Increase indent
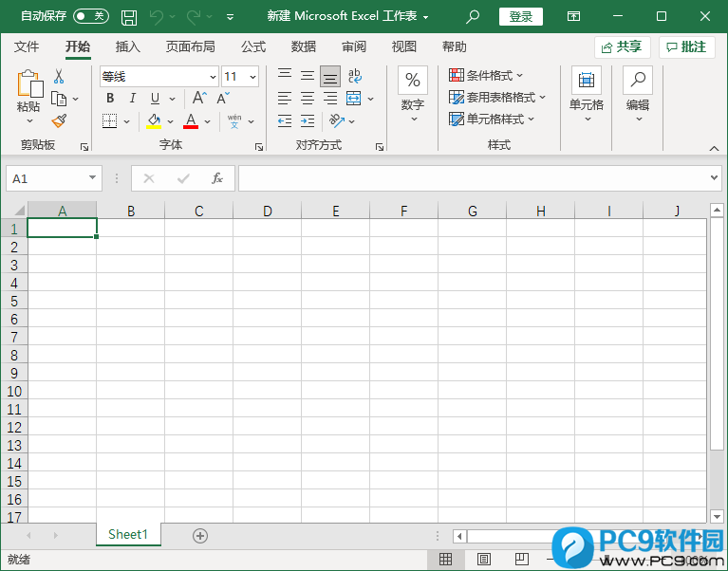The image size is (728, 571). click(308, 121)
